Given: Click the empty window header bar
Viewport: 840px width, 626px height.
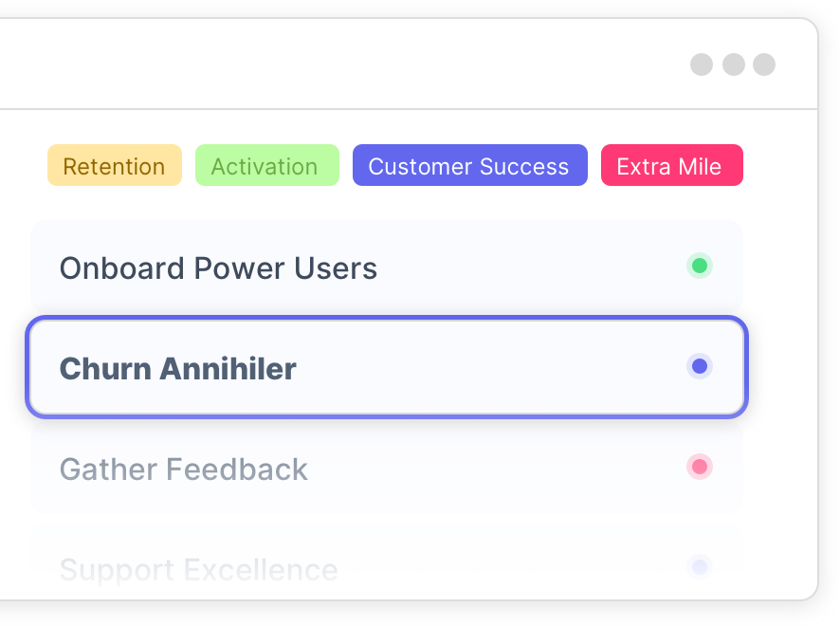Looking at the screenshot, I should [x=341, y=64].
